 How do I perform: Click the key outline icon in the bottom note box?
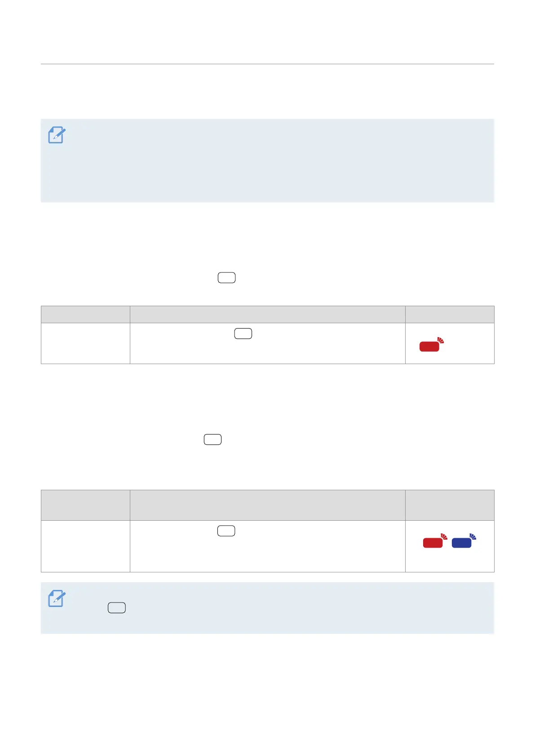tap(116, 608)
